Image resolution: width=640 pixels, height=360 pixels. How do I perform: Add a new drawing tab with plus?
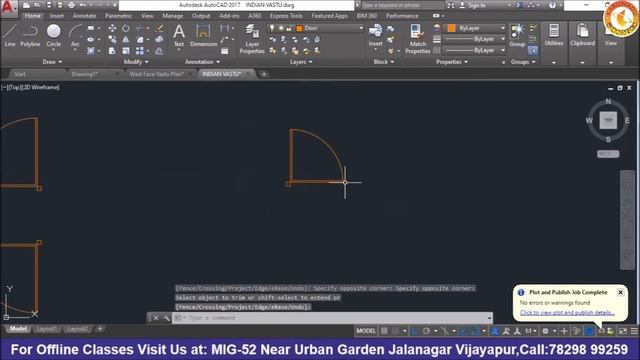point(264,74)
